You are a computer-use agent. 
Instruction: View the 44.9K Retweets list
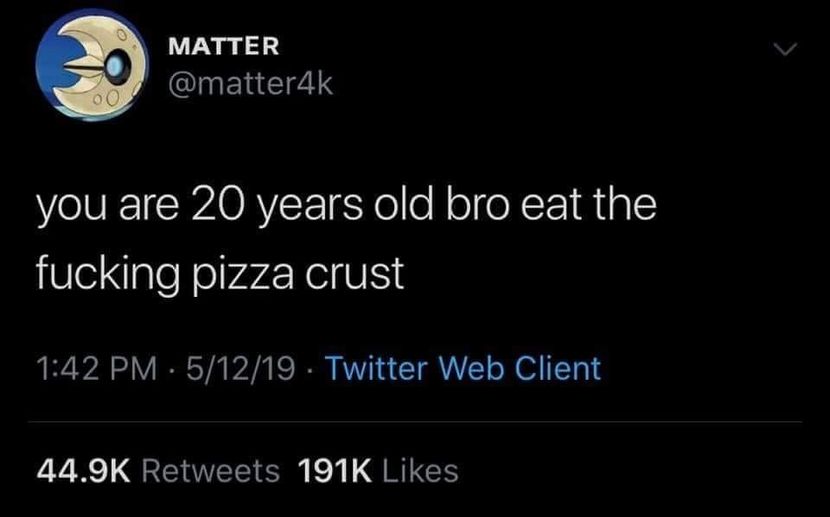(157, 469)
